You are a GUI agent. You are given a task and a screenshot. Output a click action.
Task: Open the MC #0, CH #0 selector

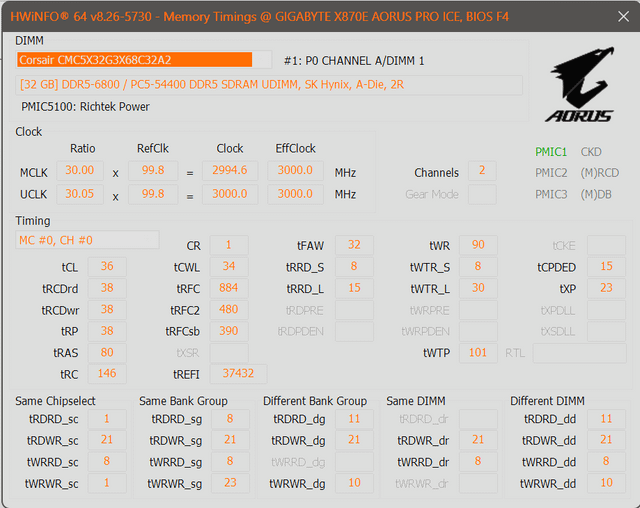(x=87, y=240)
